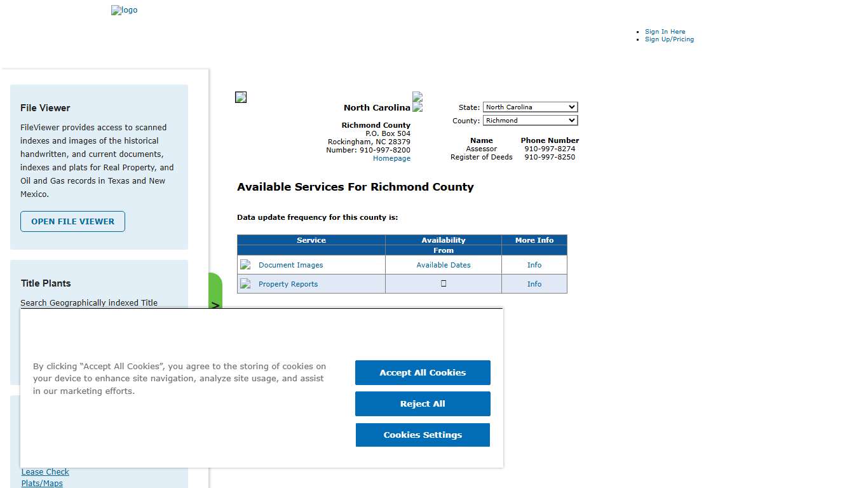The height and width of the screenshot is (488, 868).
Task: Click the file icon beside Property Reports
Action: [x=246, y=284]
